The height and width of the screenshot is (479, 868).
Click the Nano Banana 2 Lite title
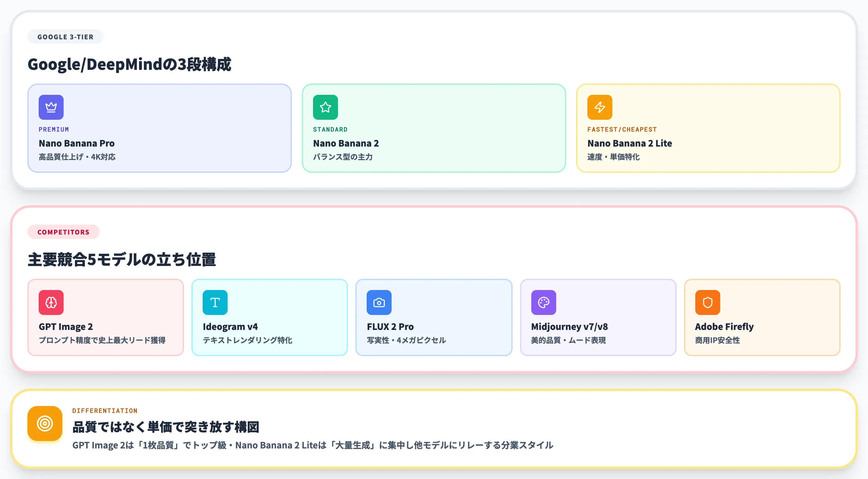tap(629, 143)
